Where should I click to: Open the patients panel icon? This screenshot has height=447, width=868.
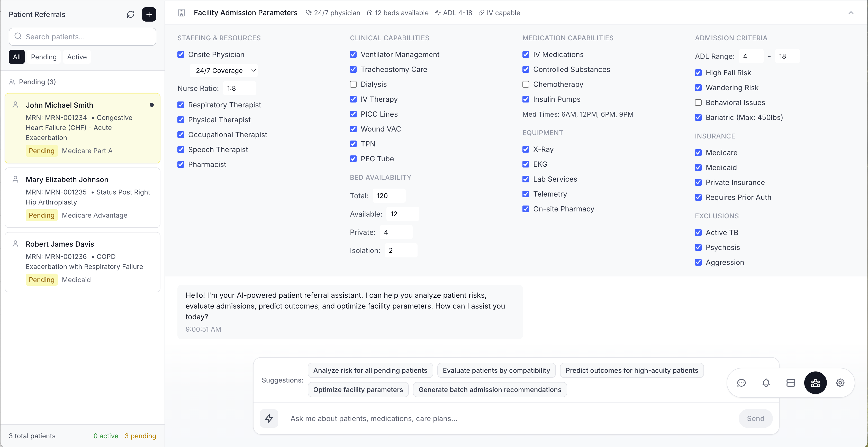tap(816, 383)
